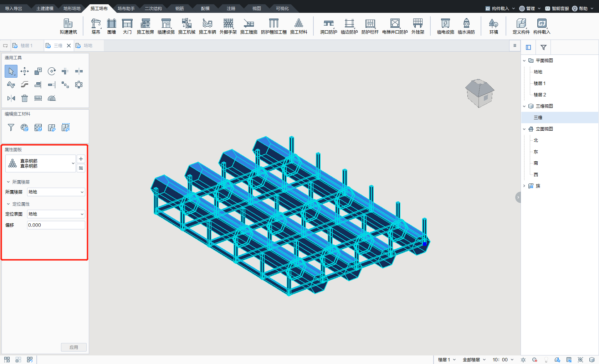Toggle the panel layout icon in right sidebar

tap(528, 47)
